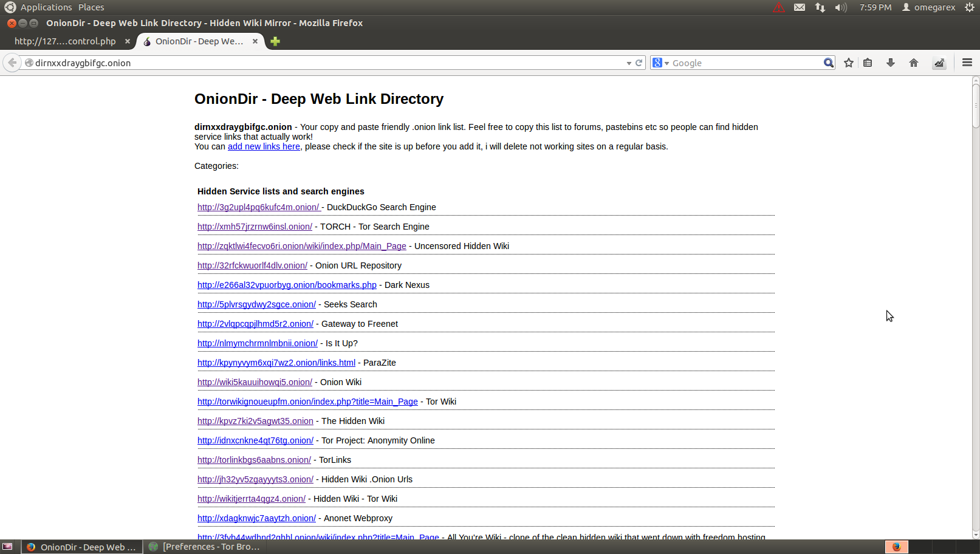
Task: Click the red warning indicator in top panel
Action: click(779, 7)
